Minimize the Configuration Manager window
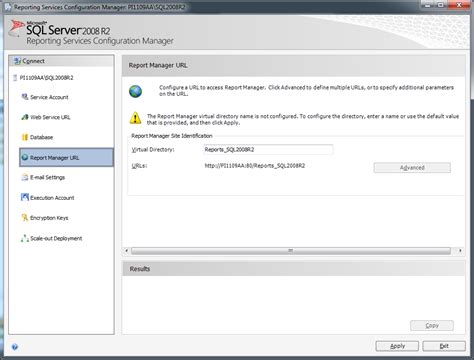The width and height of the screenshot is (474, 360). click(428, 5)
